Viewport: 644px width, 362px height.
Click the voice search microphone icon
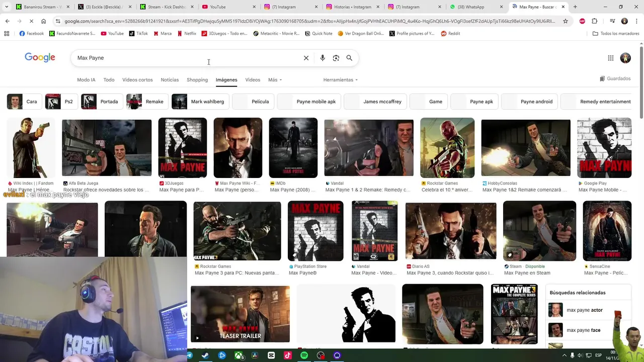[323, 58]
